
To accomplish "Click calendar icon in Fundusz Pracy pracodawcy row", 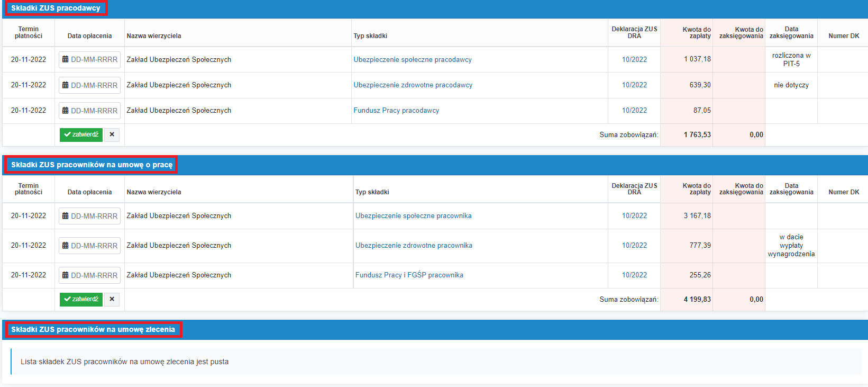I will tap(66, 111).
